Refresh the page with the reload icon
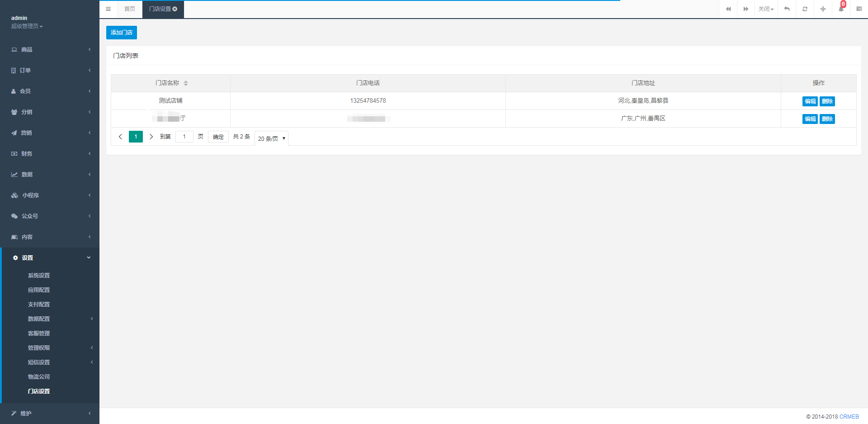 (x=805, y=9)
